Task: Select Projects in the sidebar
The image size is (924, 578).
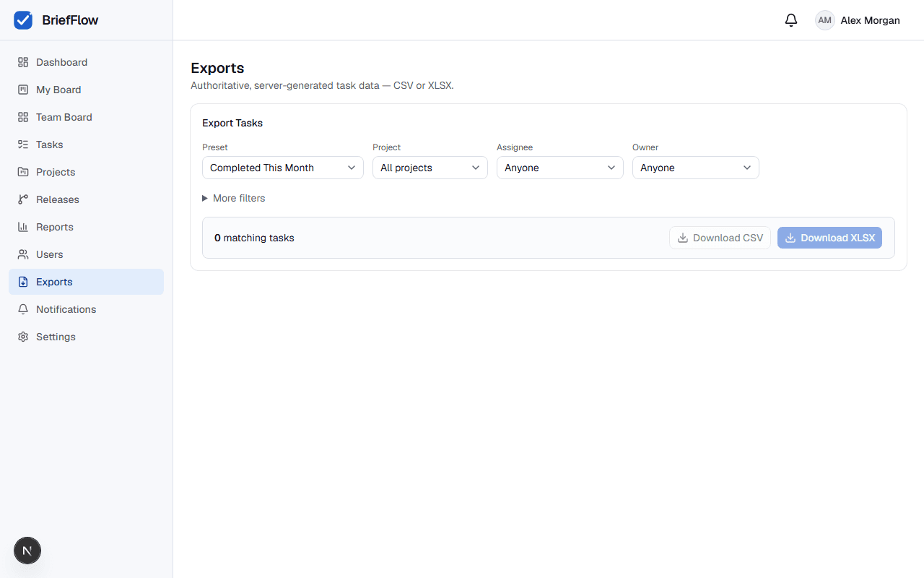Action: (x=86, y=172)
